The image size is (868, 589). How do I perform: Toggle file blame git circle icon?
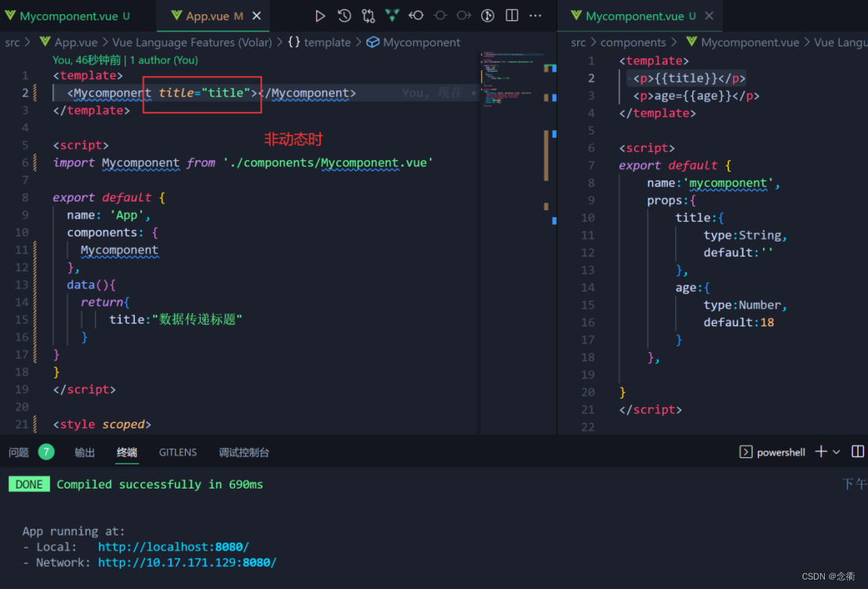(488, 16)
